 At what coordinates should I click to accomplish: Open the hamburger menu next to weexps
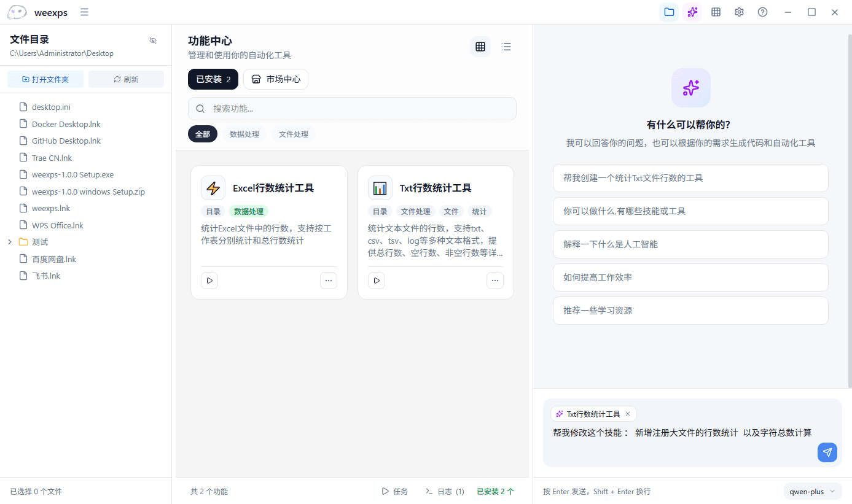click(84, 12)
